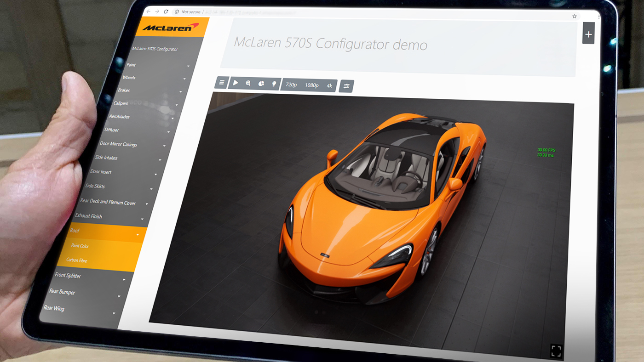Click the McLaren 570S Configurator demo title
The height and width of the screenshot is (362, 644).
331,44
